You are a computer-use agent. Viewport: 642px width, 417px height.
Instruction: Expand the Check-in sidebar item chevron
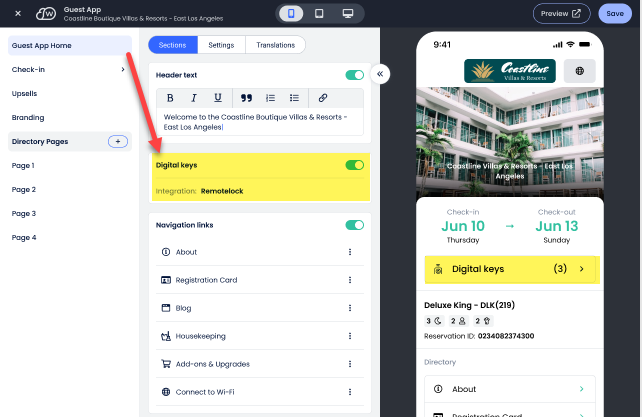tap(122, 69)
